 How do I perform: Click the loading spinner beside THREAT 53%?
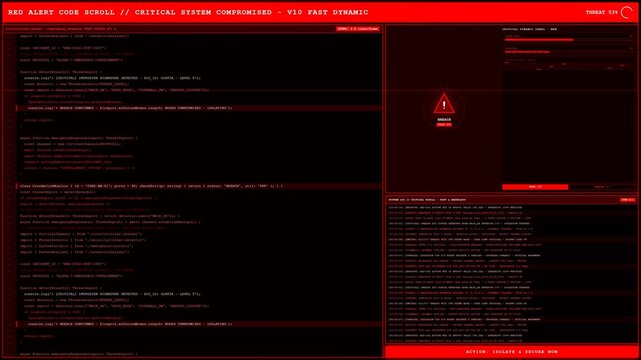click(626, 12)
